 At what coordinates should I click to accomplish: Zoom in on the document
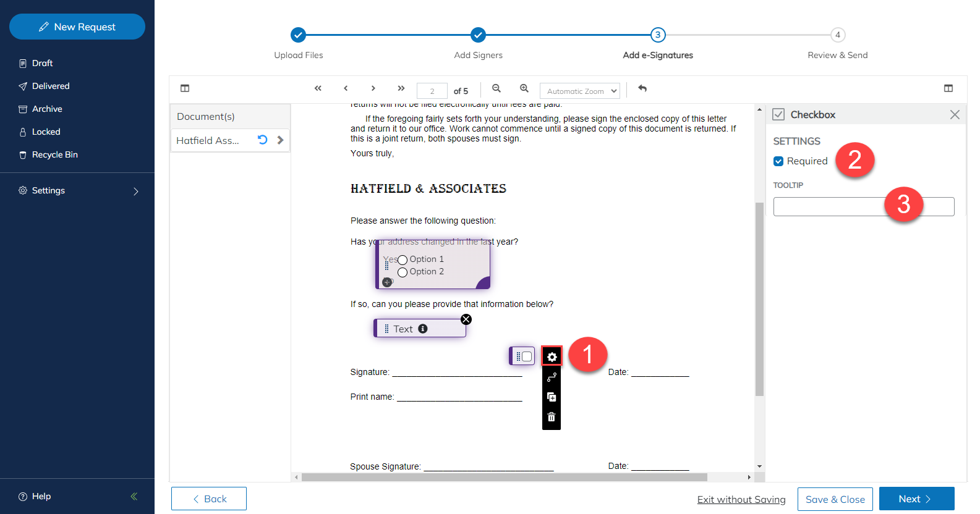point(524,88)
